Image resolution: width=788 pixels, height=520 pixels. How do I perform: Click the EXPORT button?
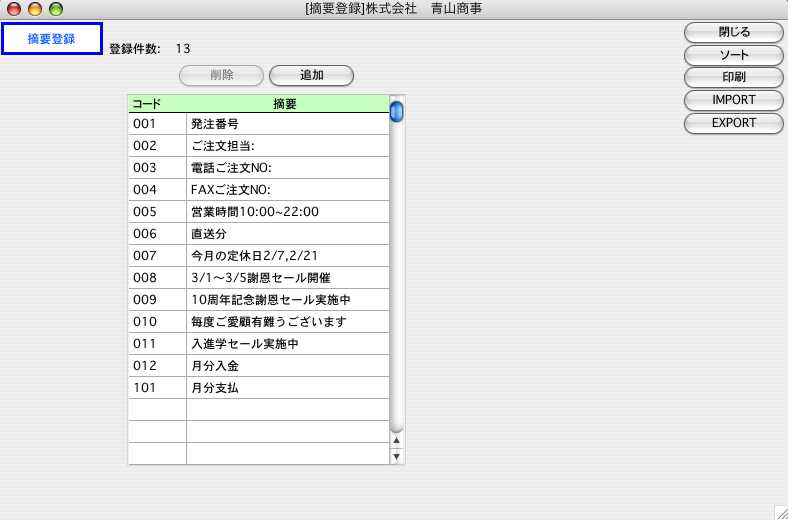(733, 123)
